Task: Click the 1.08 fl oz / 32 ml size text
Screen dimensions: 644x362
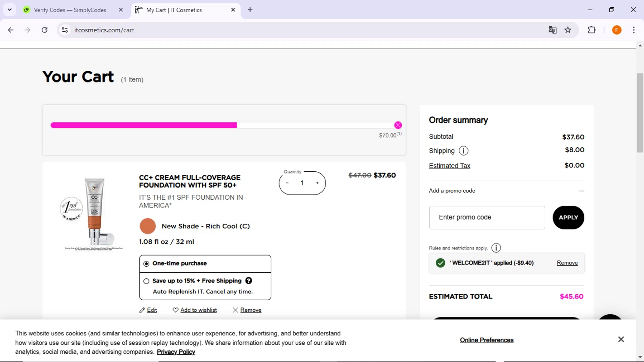Action: (167, 242)
